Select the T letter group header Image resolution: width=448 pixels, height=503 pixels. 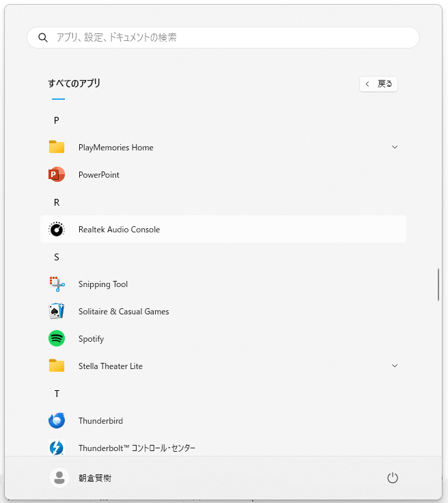57,394
